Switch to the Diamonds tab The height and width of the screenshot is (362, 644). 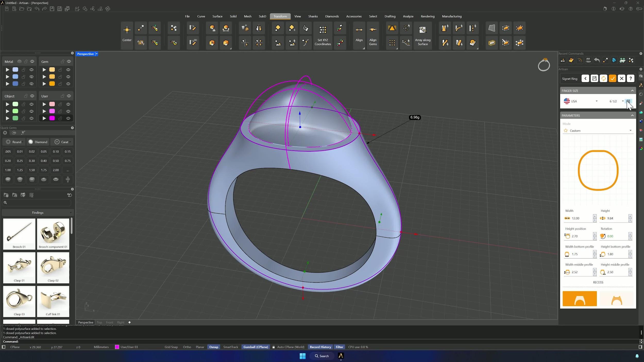click(332, 16)
